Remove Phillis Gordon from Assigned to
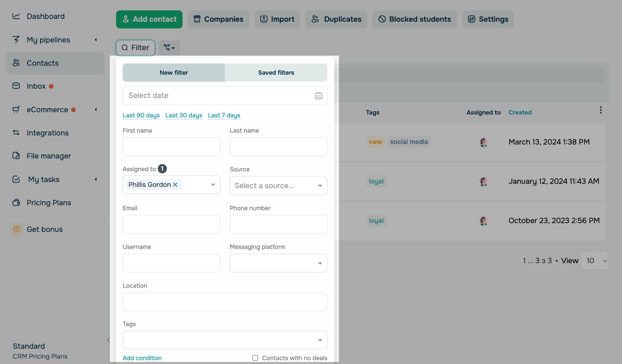Image resolution: width=622 pixels, height=364 pixels. (175, 185)
